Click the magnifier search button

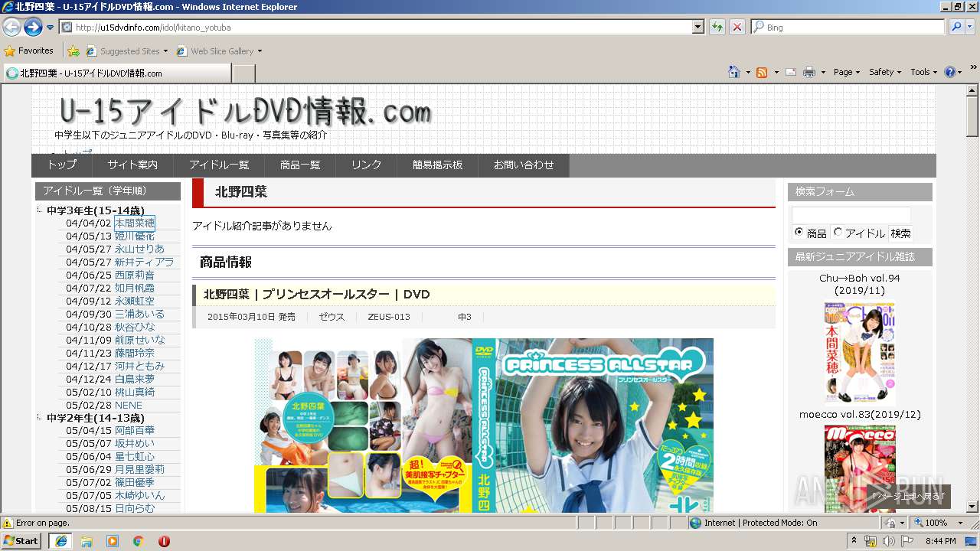[x=955, y=28]
